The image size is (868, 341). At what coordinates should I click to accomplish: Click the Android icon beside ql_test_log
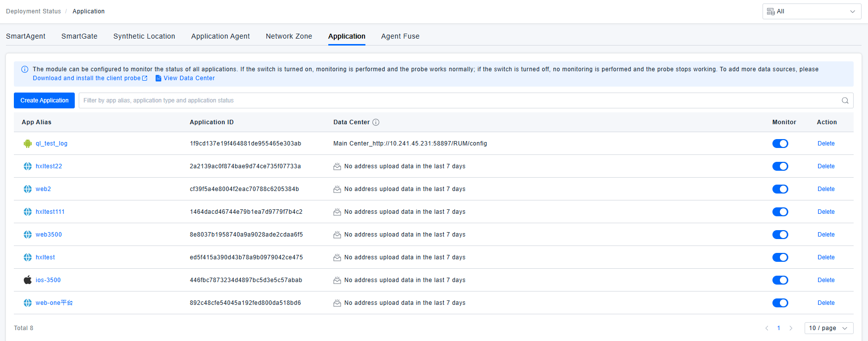[28, 144]
